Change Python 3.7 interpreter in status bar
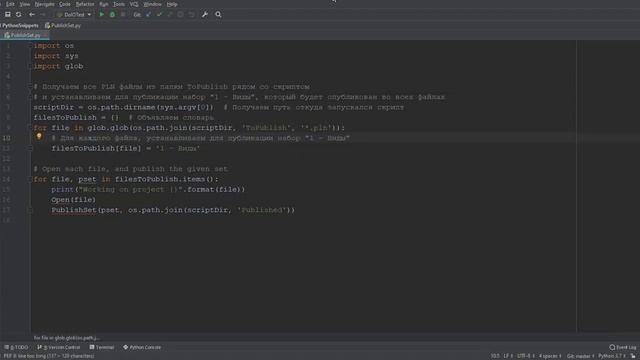Image resolution: width=640 pixels, height=360 pixels. coord(611,356)
